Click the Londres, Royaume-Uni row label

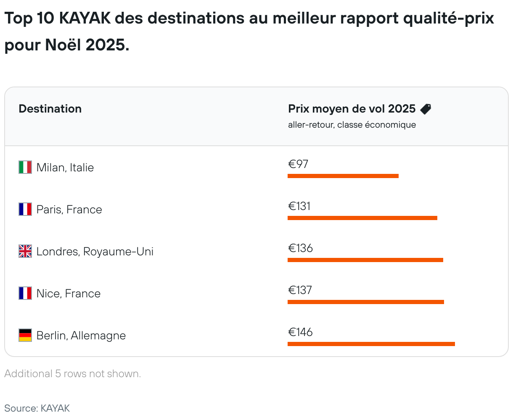tap(95, 252)
